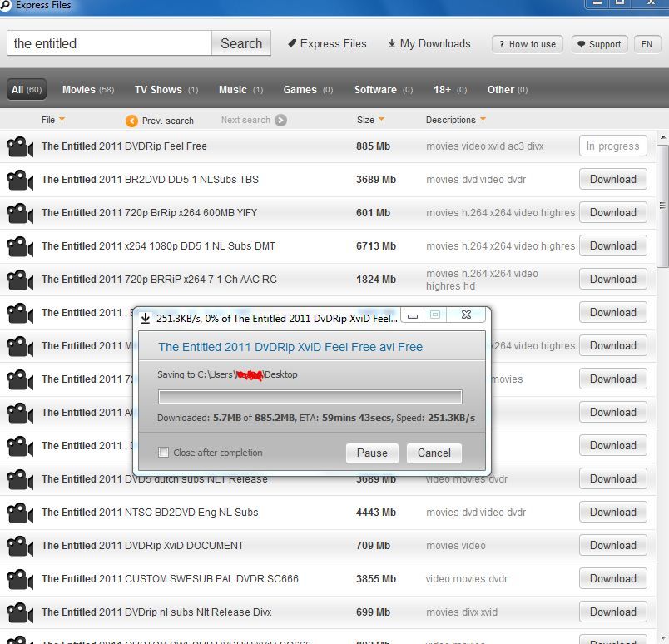Click camera icon for BR2DVD DD5 1 NLSubs TBS
The height and width of the screenshot is (644, 669).
[x=20, y=181]
